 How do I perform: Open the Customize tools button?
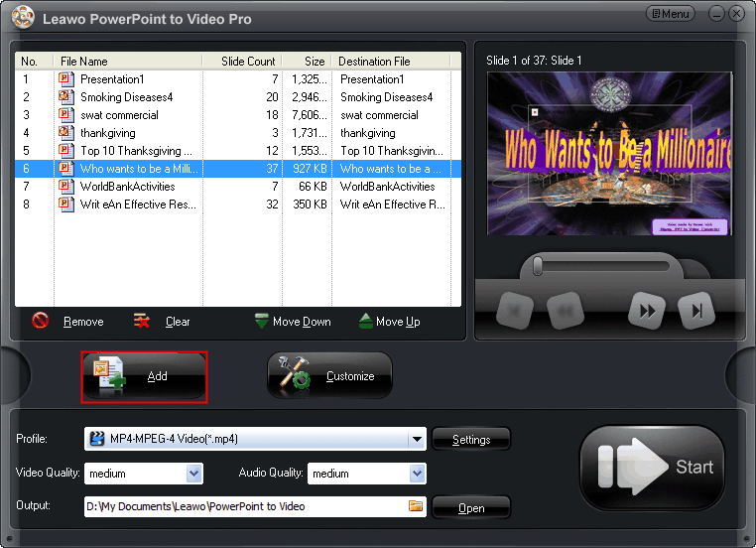[x=329, y=376]
